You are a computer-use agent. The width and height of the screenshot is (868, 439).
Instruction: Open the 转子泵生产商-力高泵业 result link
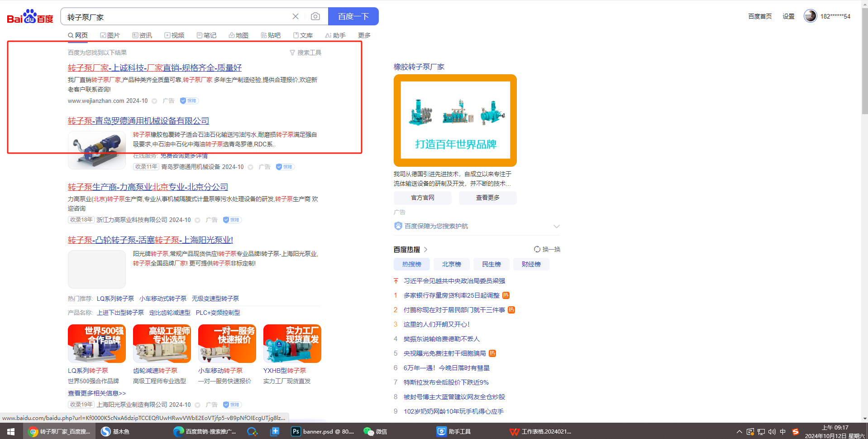tap(148, 187)
